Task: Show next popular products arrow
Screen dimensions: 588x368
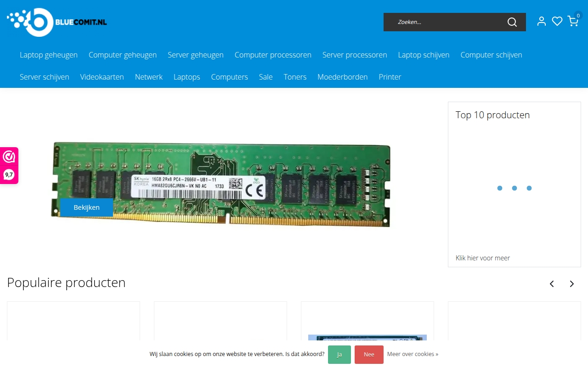Action: coord(572,284)
